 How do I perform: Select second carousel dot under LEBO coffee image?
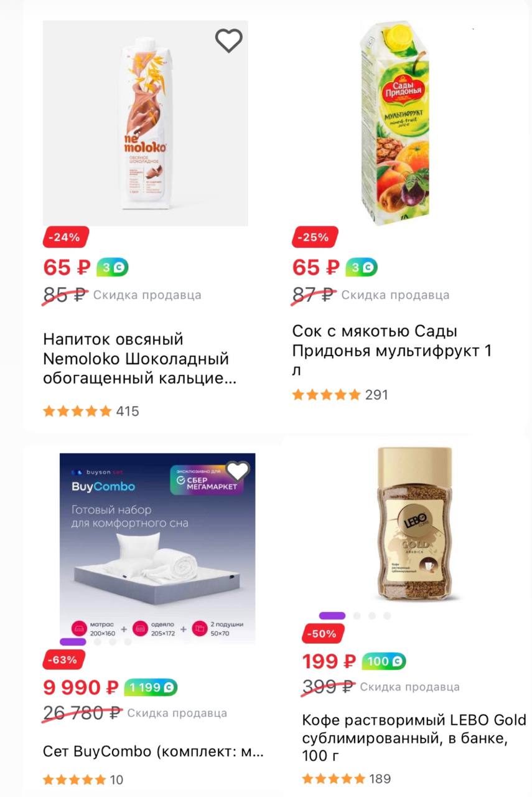[x=357, y=616]
